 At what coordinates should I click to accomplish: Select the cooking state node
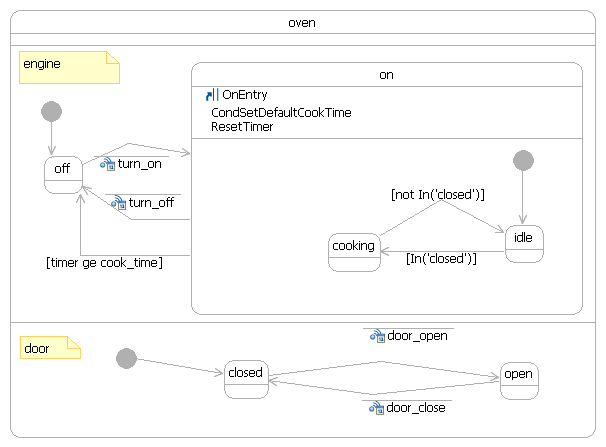(354, 251)
